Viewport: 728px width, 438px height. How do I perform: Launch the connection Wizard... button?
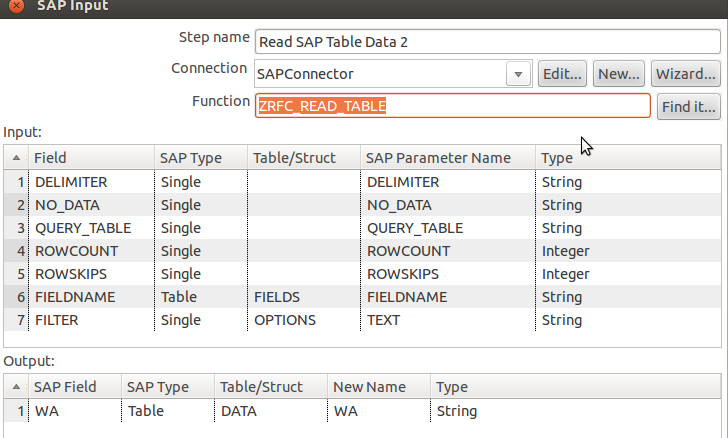686,74
